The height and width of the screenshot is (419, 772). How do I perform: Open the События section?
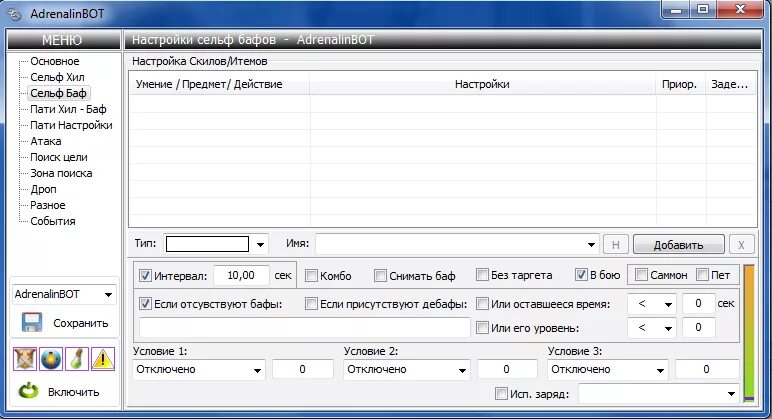click(x=53, y=221)
